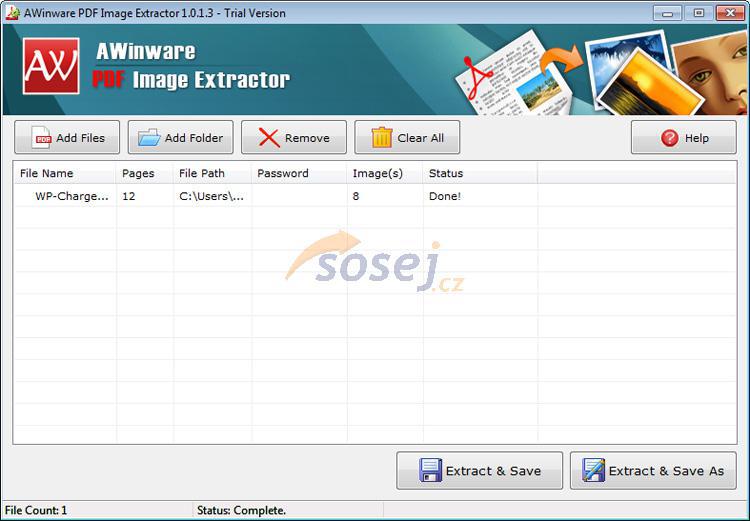This screenshot has height=521, width=750.
Task: Remove the selected file with Remove button
Action: (x=294, y=137)
